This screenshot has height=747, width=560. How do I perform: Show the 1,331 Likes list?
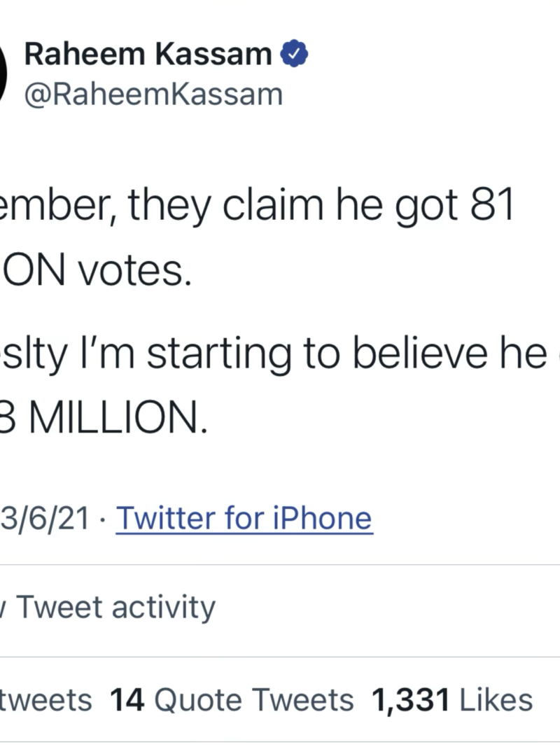click(x=451, y=700)
